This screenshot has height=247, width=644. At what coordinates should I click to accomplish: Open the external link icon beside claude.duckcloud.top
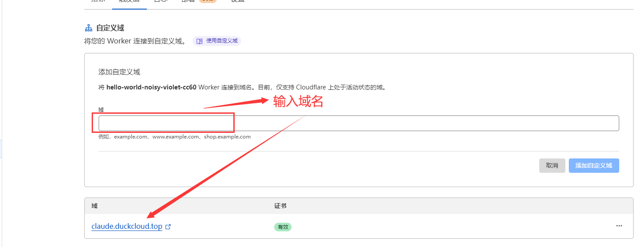[168, 227]
